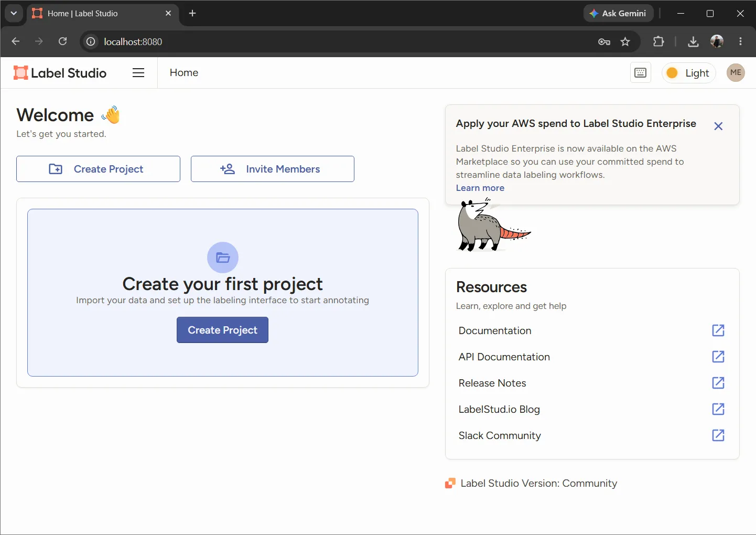The image size is (756, 535).
Task: Open the browser extensions puzzle icon
Action: [658, 41]
